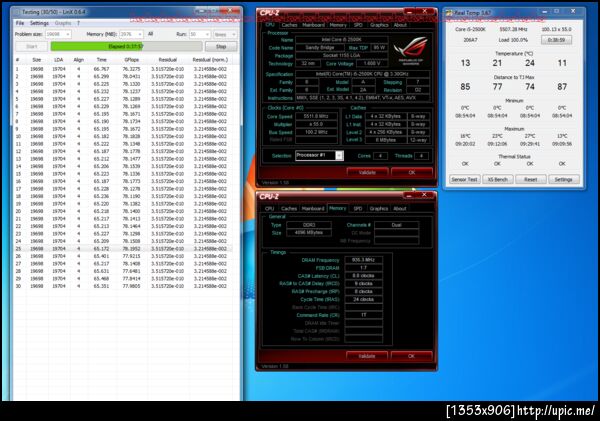The width and height of the screenshot is (600, 421).
Task: Click the CAS# Latency (CL) value field
Action: click(364, 276)
